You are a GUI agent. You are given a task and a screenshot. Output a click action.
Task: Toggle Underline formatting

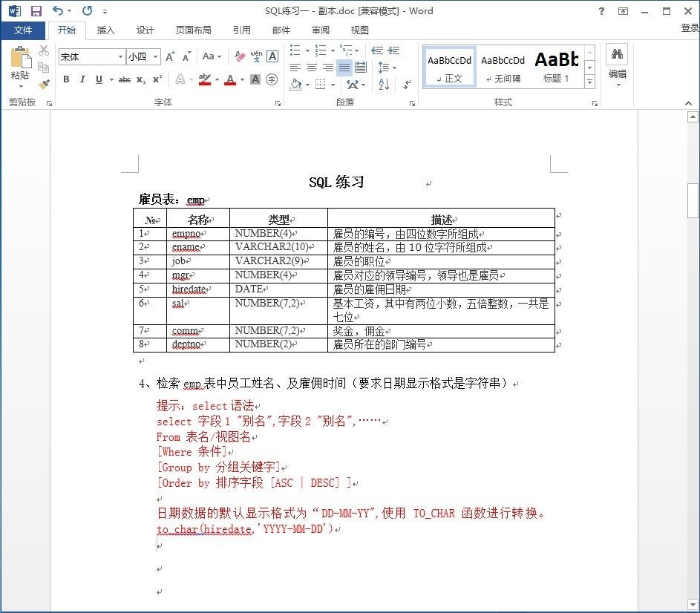(99, 79)
